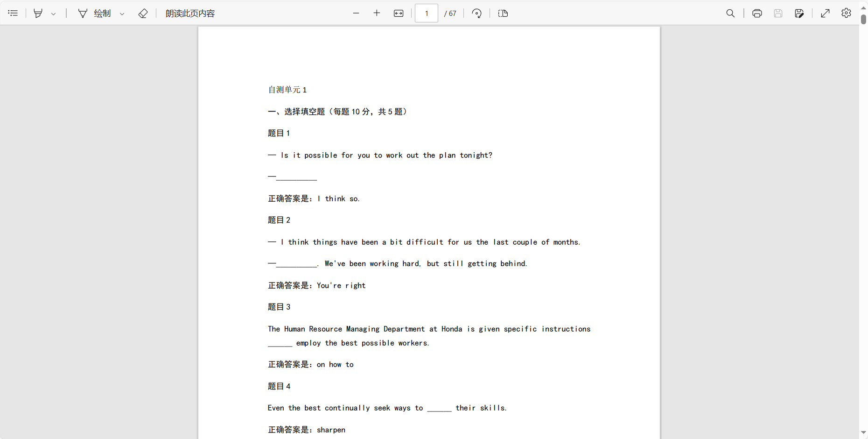Viewport: 868px width, 439px height.
Task: Rotate the document page
Action: point(477,13)
